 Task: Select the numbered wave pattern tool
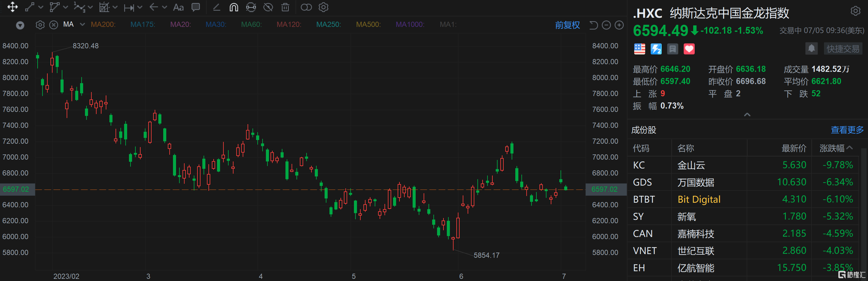click(79, 7)
